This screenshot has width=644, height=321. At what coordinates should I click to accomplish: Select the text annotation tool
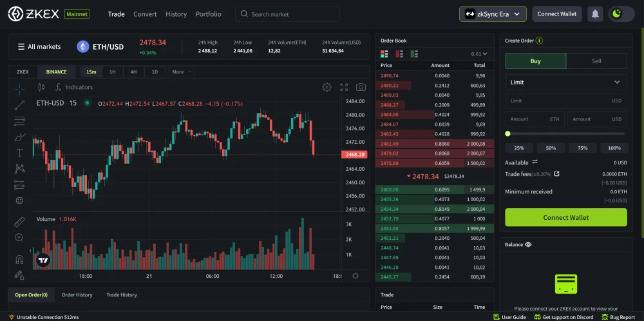pyautogui.click(x=19, y=153)
